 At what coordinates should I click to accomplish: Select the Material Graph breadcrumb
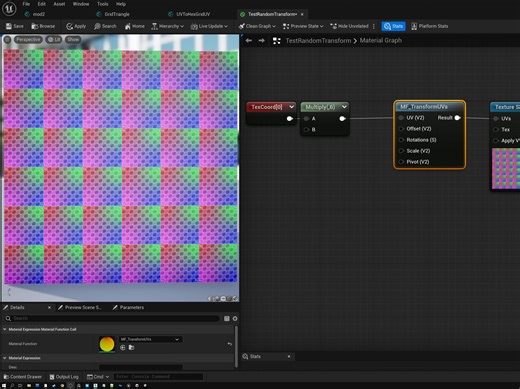coord(381,41)
